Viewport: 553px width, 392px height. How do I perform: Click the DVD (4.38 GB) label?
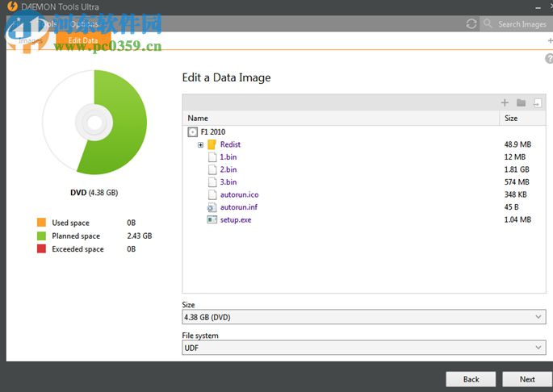94,193
